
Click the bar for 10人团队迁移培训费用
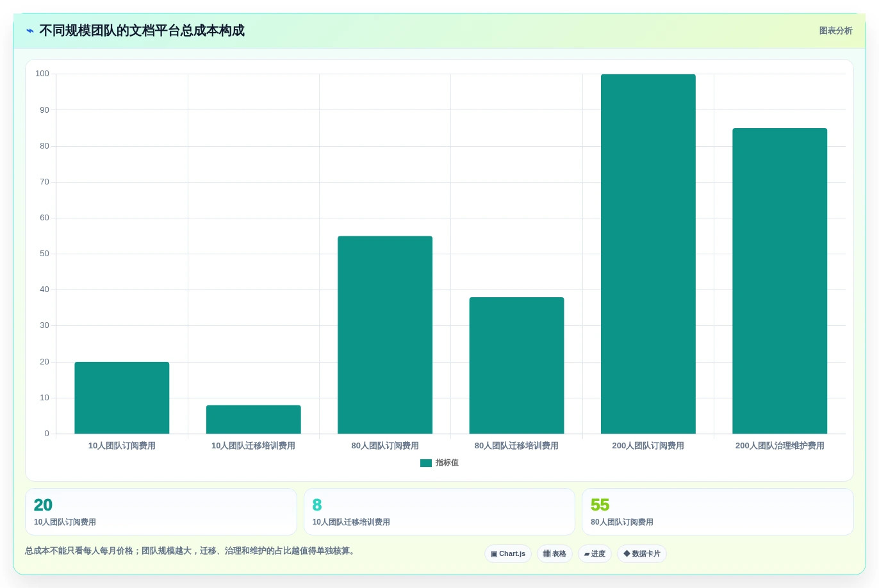click(254, 420)
